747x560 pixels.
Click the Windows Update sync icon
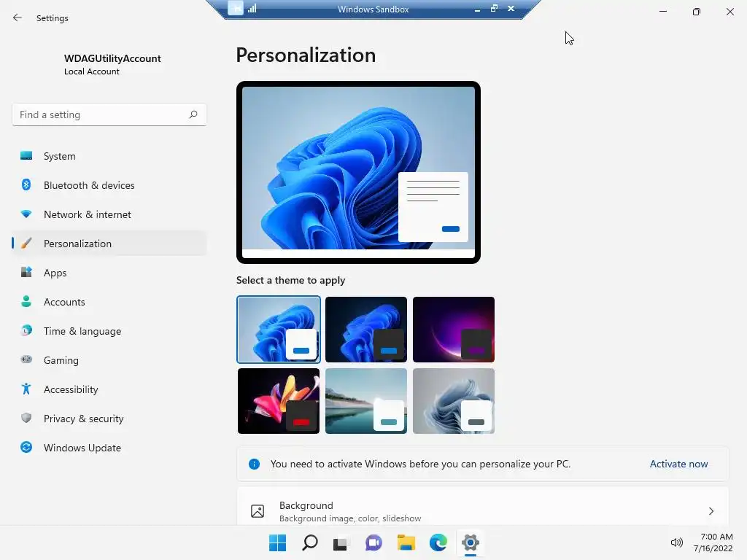26,447
